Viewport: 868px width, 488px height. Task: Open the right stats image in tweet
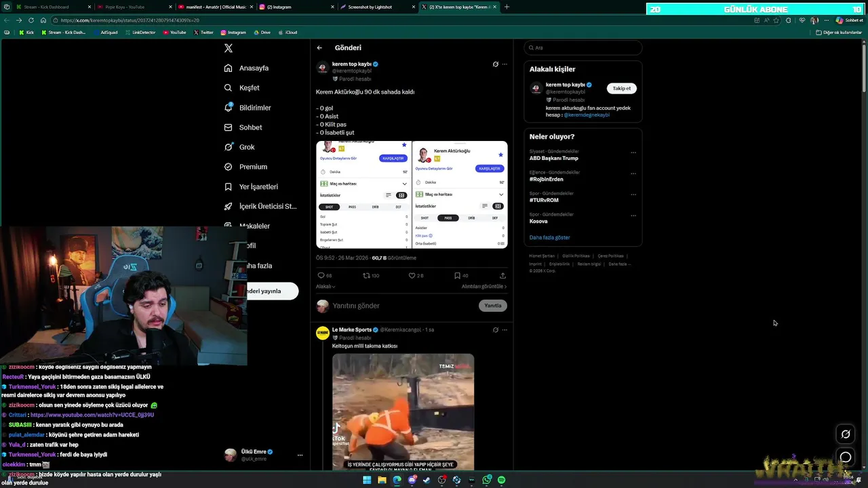pos(460,195)
